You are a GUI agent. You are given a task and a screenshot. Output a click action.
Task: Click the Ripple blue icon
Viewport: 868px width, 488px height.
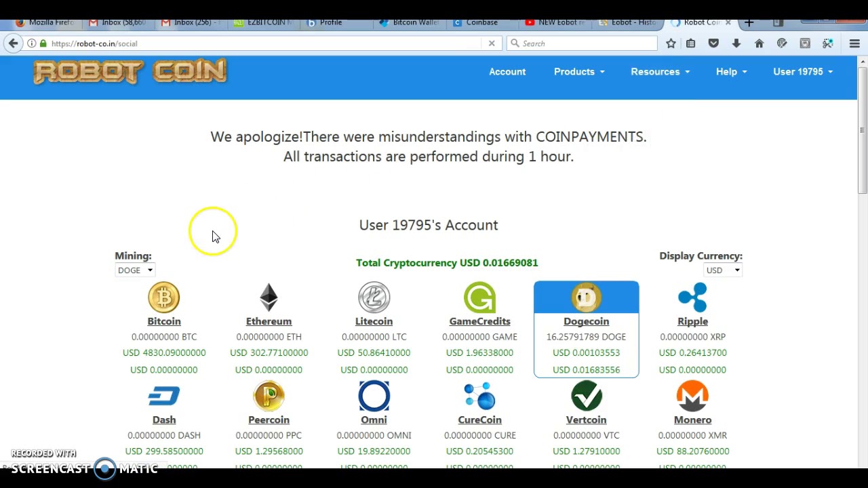click(x=692, y=298)
